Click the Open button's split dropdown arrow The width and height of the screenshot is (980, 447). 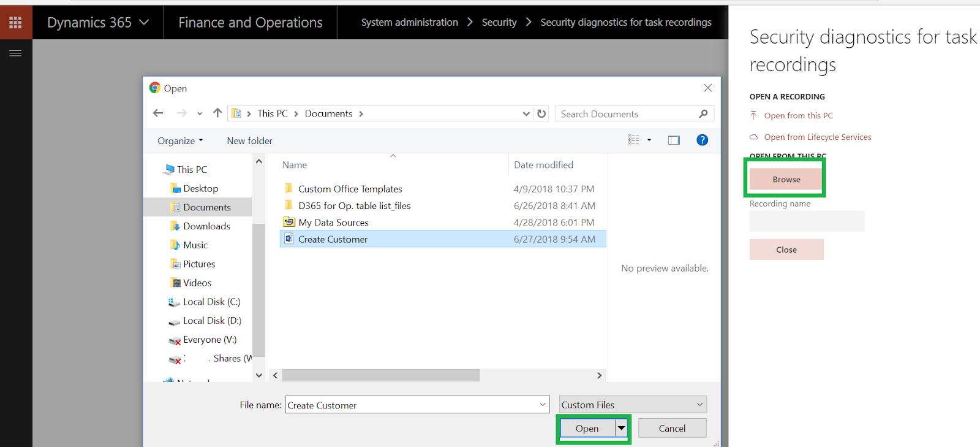point(622,428)
